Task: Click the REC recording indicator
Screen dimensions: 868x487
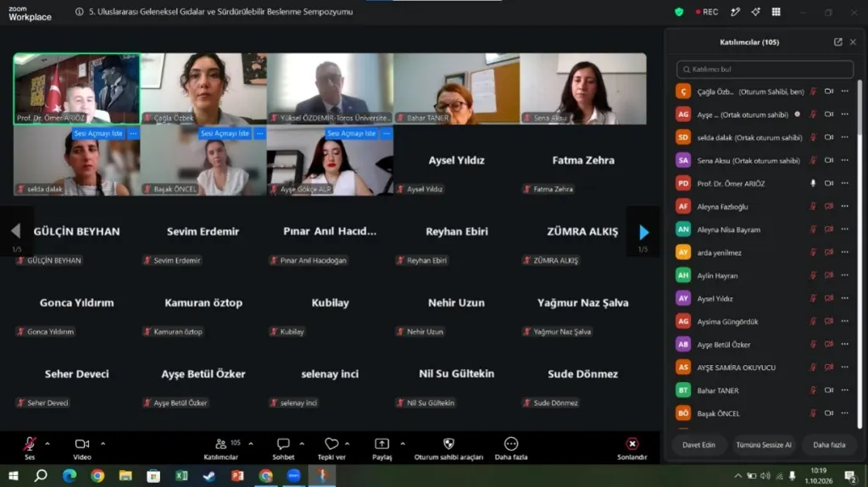Action: point(707,12)
